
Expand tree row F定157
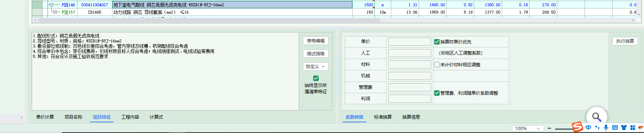pyautogui.click(x=55, y=12)
